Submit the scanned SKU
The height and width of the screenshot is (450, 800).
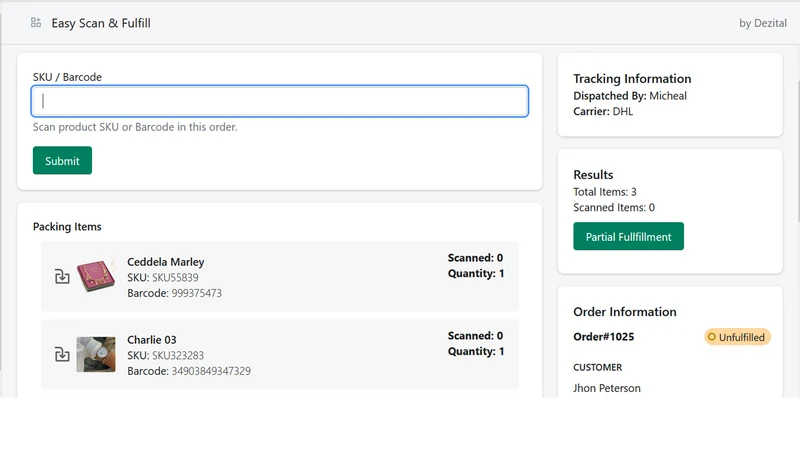click(x=62, y=161)
